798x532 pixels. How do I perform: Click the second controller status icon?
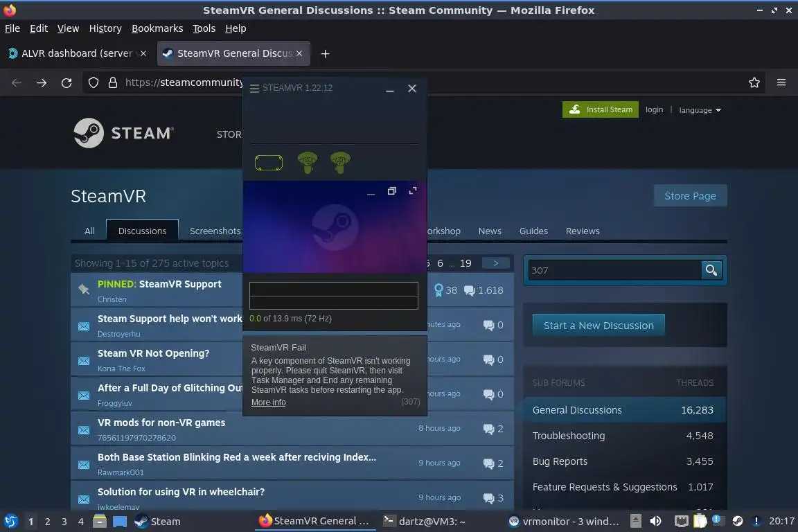pos(340,163)
